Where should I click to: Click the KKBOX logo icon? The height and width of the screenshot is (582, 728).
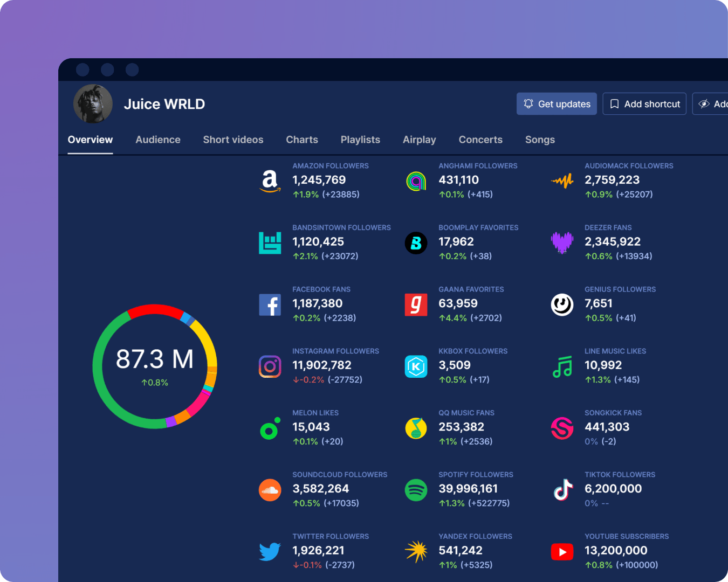[x=416, y=366]
